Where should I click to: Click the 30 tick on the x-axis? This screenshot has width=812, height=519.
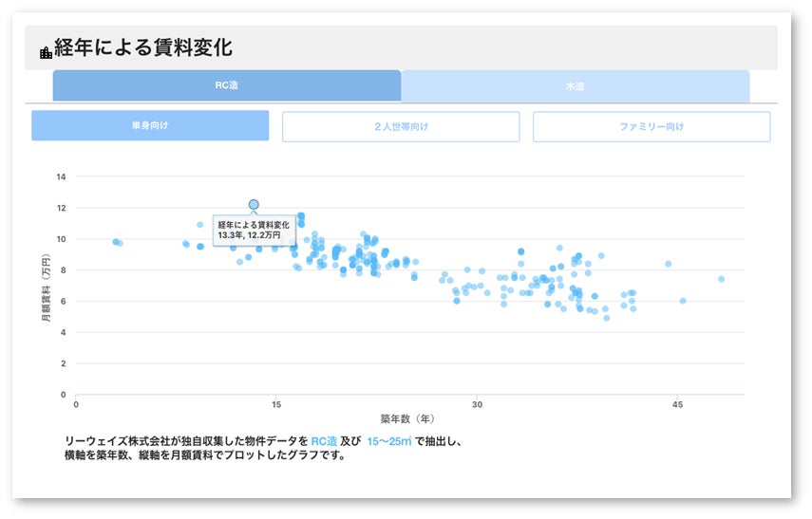(477, 404)
